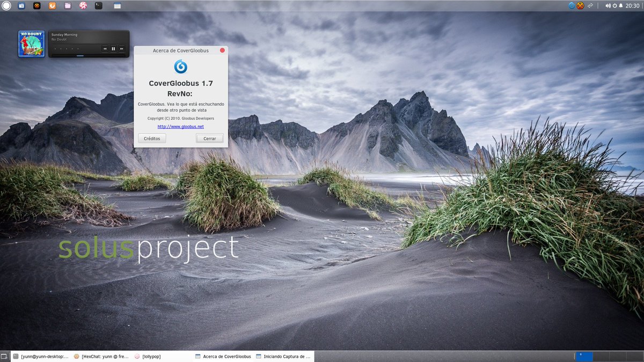Launch the Lollypop music player icon
The width and height of the screenshot is (644, 362).
click(83, 6)
